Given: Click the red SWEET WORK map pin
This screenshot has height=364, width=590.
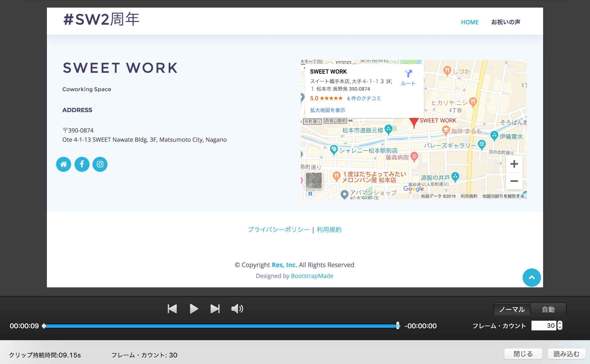Looking at the screenshot, I should click(414, 123).
